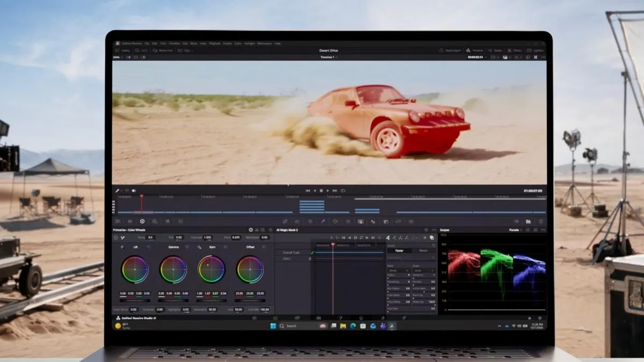Click the Quick Export button
644x362 pixels.
[x=451, y=50]
